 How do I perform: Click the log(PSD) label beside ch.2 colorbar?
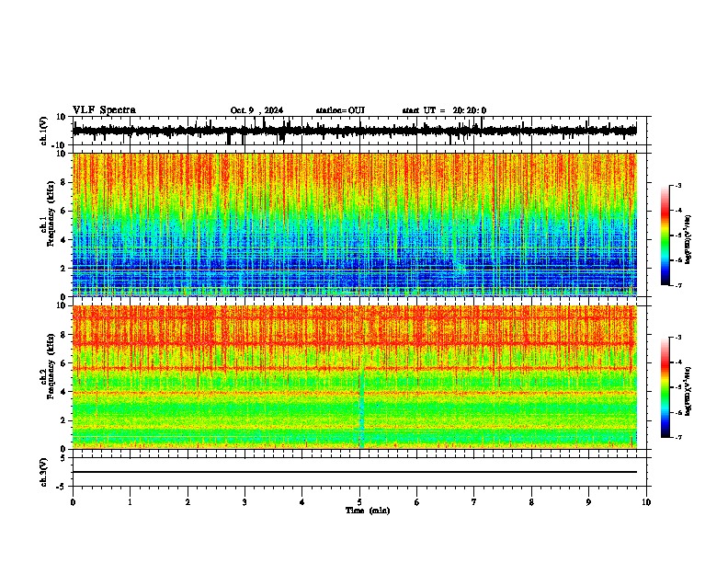(x=688, y=391)
